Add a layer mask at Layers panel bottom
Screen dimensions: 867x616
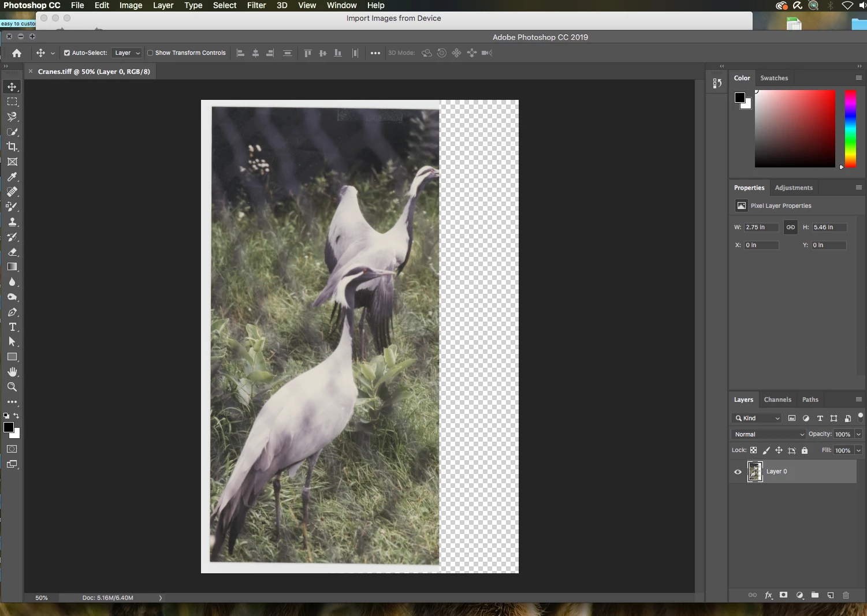784,595
